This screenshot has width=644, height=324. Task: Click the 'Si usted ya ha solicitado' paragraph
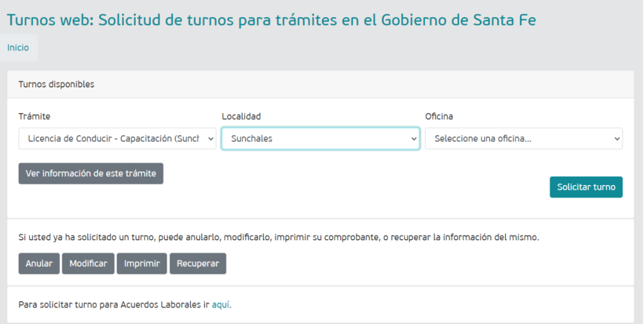279,238
